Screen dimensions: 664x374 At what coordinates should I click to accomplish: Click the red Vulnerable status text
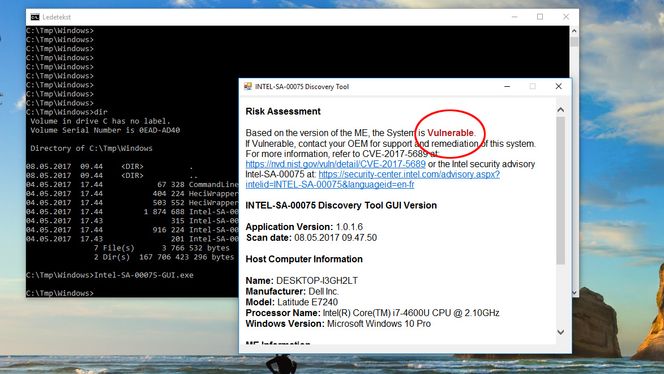coord(451,133)
